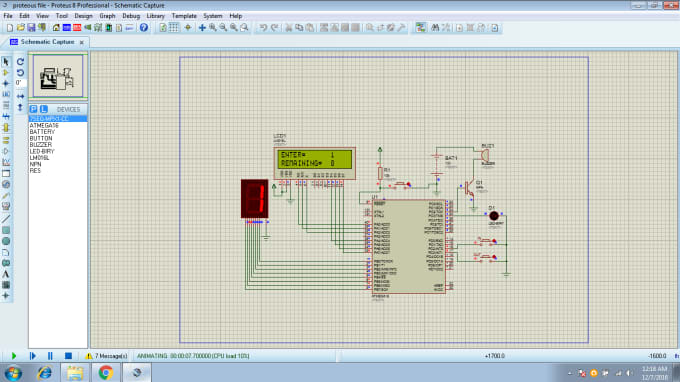Toggle the wire autorouter icon
This screenshot has width=680, height=382.
tap(420, 28)
